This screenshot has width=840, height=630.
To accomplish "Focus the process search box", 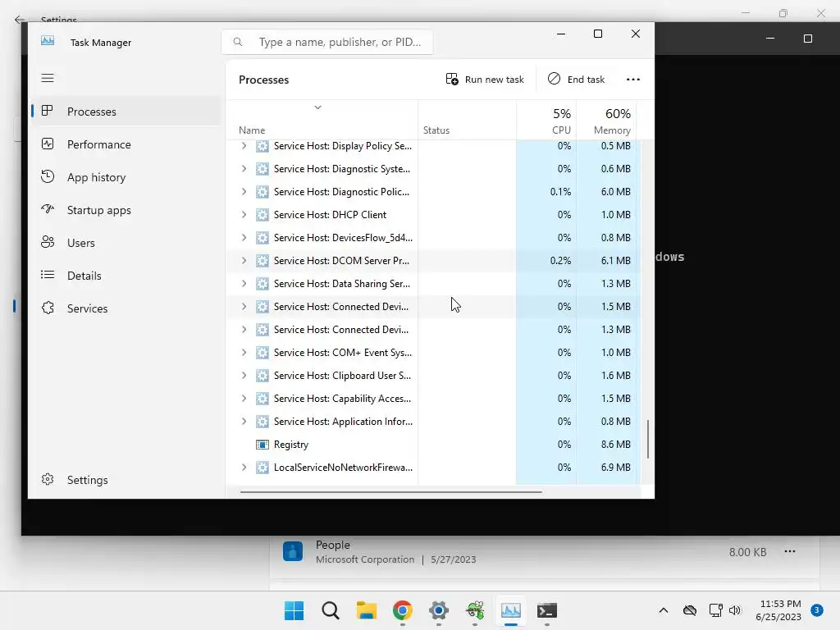I will 327,42.
